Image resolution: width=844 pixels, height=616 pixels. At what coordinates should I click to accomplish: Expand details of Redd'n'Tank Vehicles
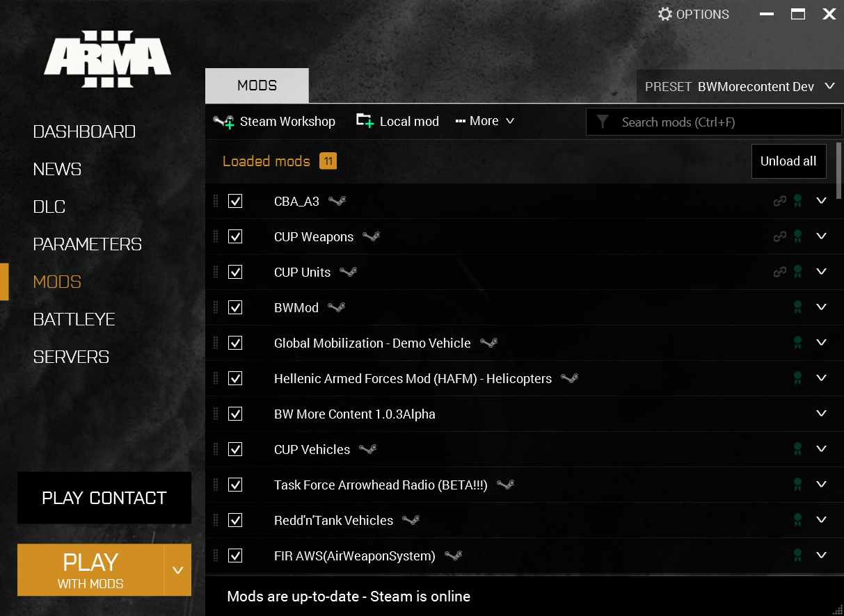821,519
